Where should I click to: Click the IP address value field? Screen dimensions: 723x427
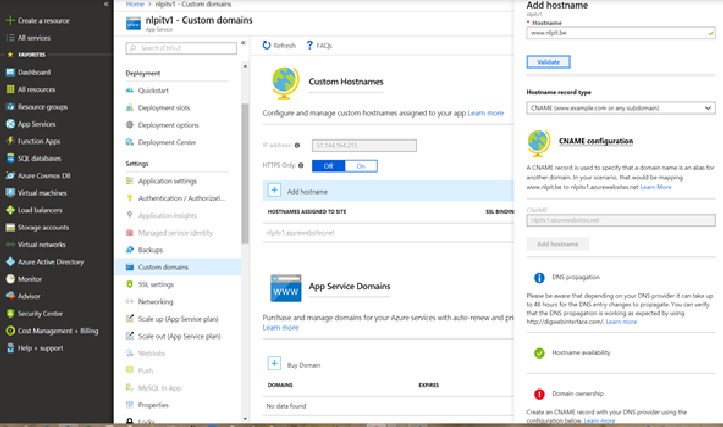click(364, 145)
